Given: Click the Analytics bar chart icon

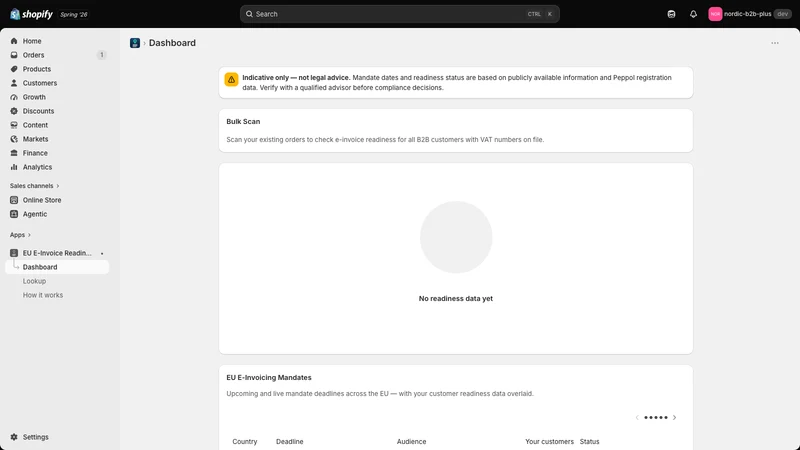Looking at the screenshot, I should pos(14,167).
